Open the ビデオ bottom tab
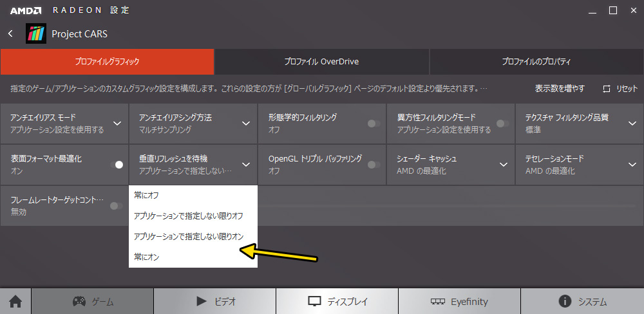This screenshot has height=314, width=644. coord(215,302)
